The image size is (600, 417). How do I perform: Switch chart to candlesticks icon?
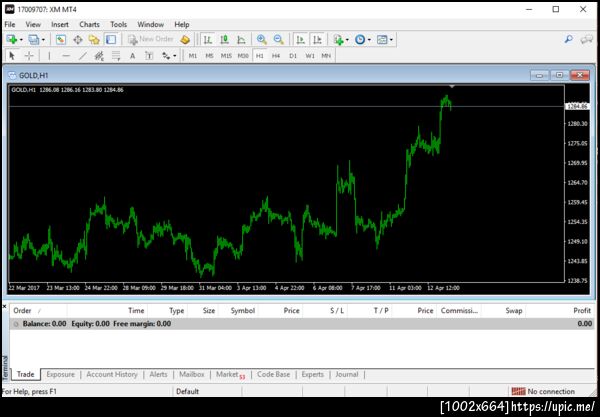click(225, 39)
